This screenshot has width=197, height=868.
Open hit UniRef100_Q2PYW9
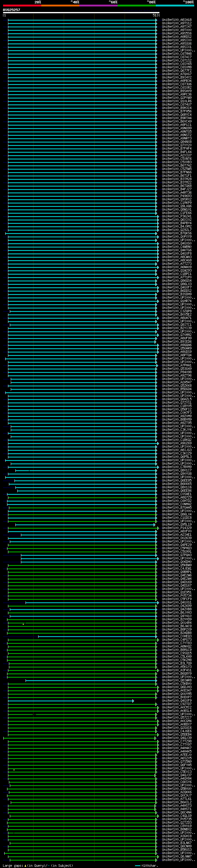point(177,98)
